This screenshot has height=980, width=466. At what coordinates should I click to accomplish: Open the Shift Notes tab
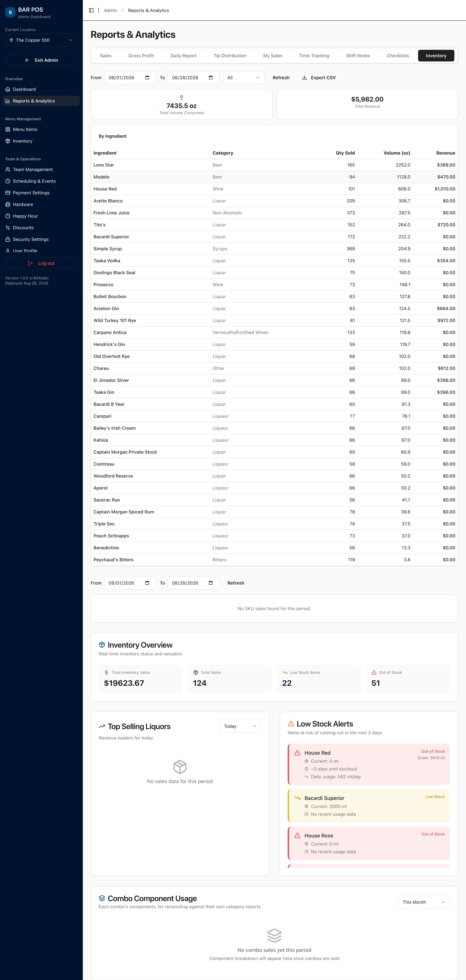point(358,56)
